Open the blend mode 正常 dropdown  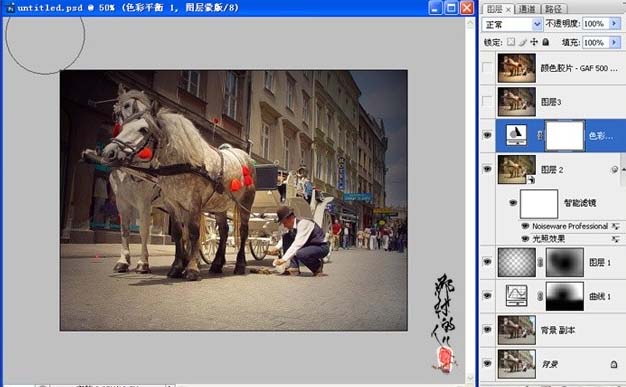click(512, 24)
